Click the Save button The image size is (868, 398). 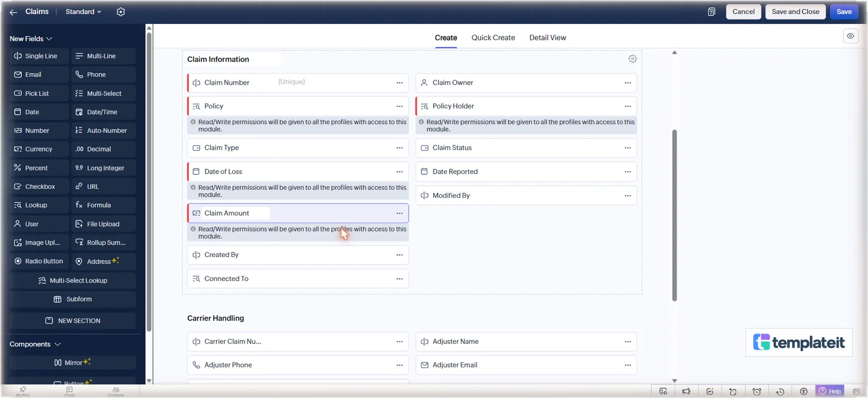pos(844,12)
